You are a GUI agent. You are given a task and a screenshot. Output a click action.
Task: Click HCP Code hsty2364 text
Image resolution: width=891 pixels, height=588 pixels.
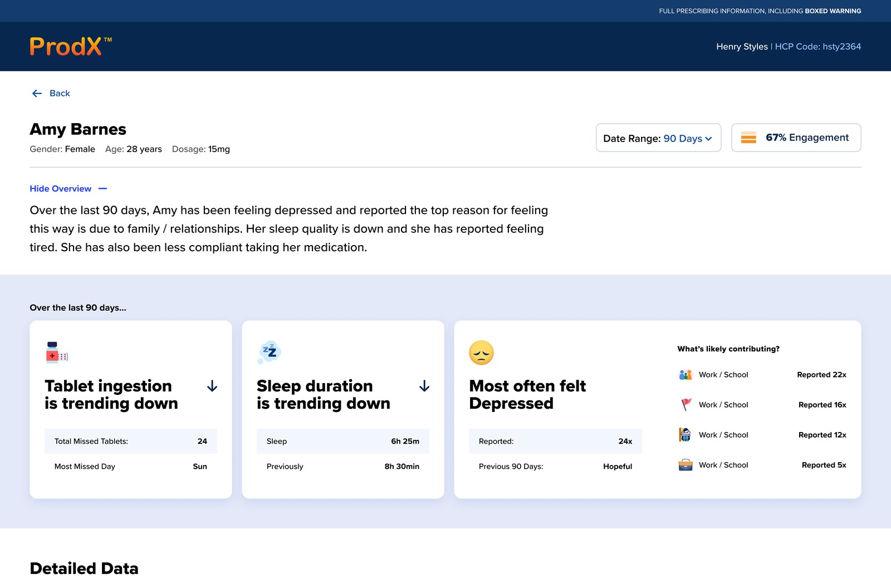(818, 47)
